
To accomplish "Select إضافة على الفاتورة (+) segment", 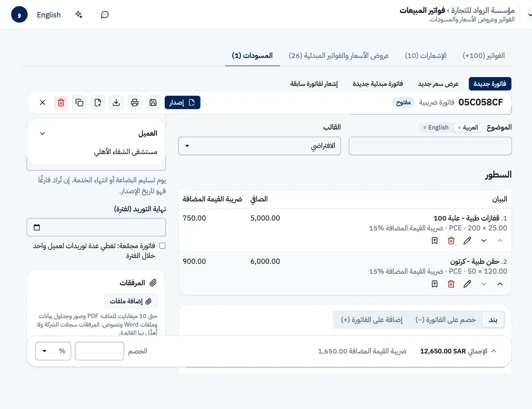I will (x=372, y=320).
